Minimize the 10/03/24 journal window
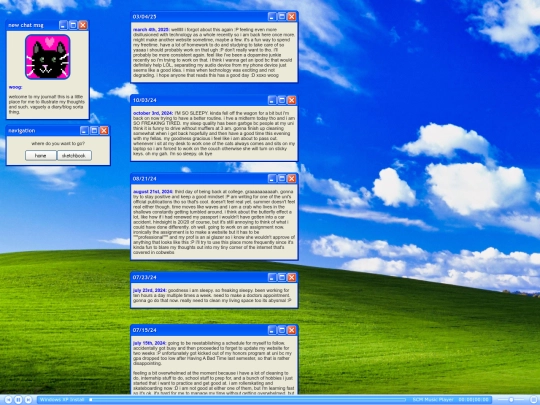The height and width of the screenshot is (405, 540). 272,100
